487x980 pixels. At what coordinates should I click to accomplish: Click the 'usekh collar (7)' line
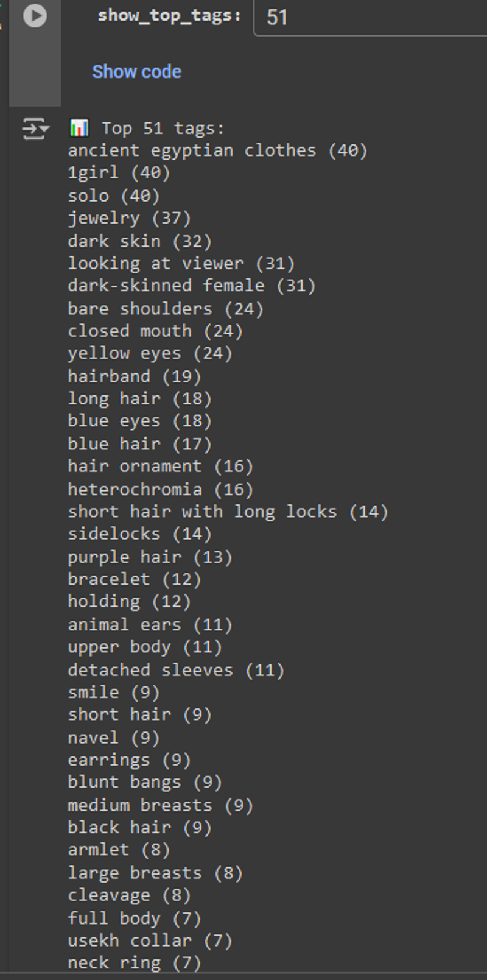pyautogui.click(x=150, y=941)
